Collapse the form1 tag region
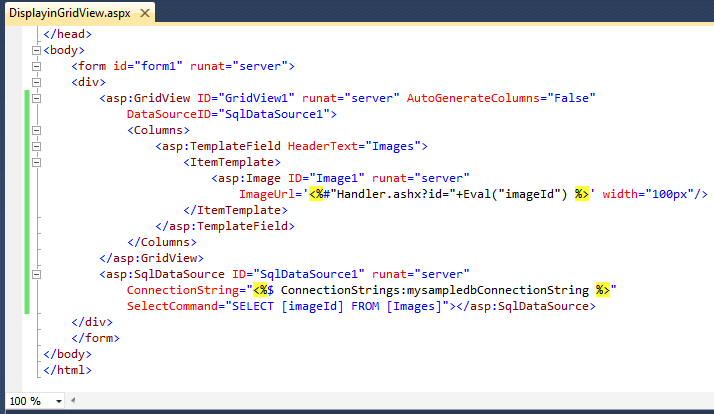This screenshot has width=714, height=414. coord(36,66)
